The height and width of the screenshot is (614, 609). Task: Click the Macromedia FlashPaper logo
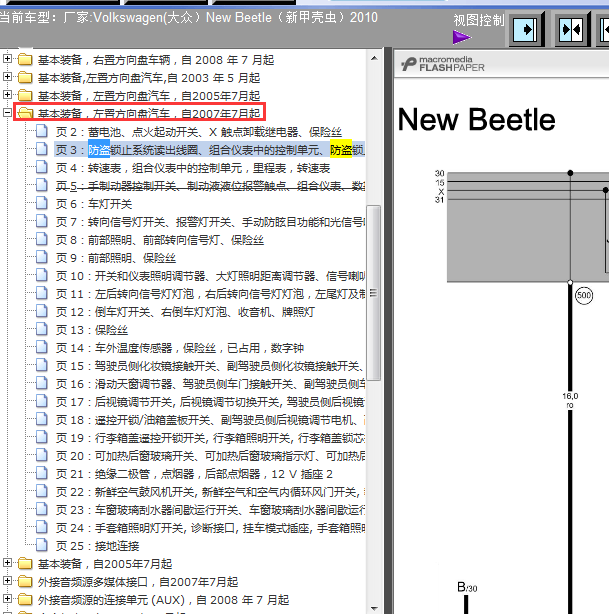pos(443,64)
